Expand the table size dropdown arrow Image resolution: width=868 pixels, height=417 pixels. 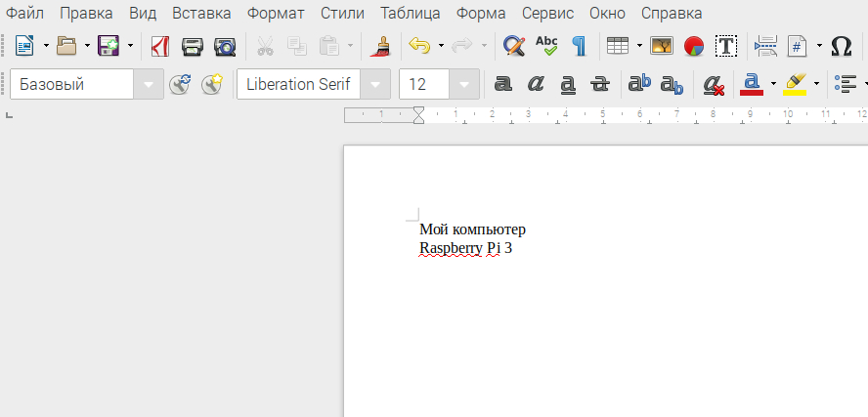pyautogui.click(x=639, y=45)
